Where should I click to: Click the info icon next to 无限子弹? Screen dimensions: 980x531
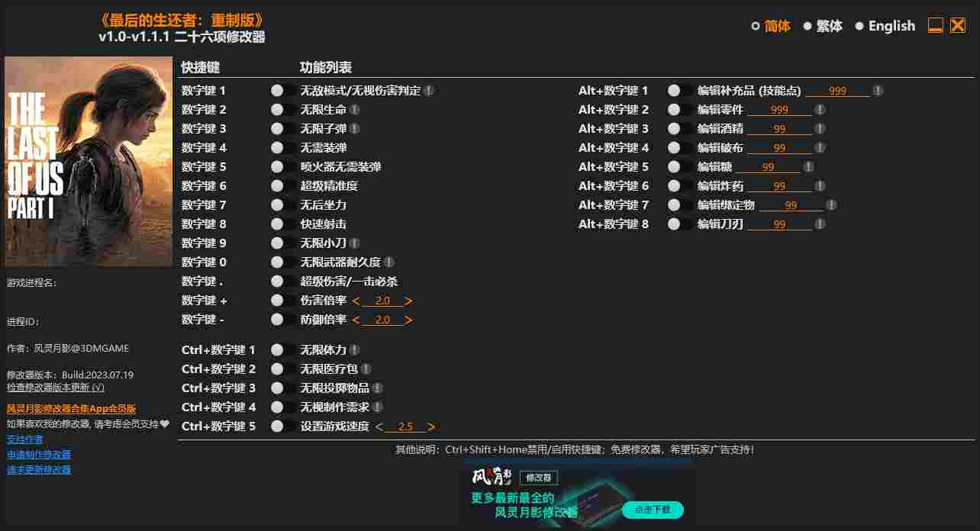click(x=355, y=129)
